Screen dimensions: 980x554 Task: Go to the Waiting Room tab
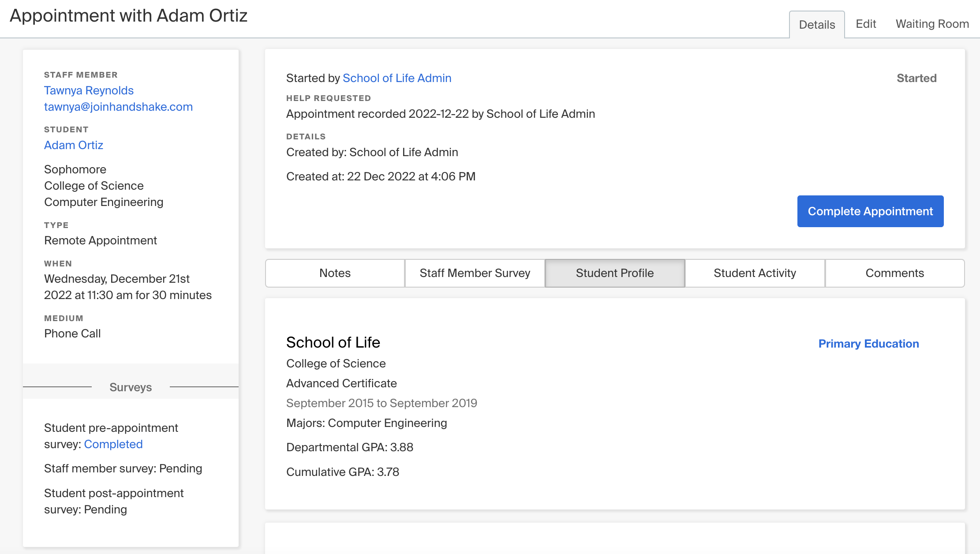click(931, 24)
